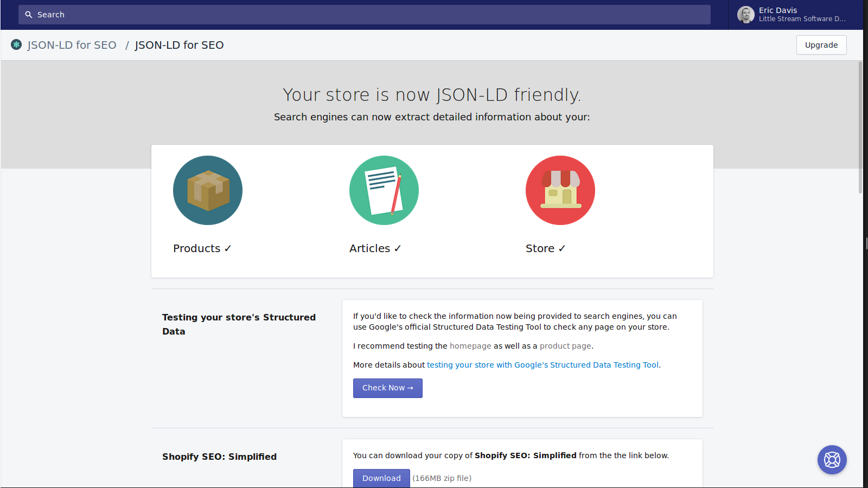Viewport: 868px width, 488px height.
Task: Click the 'Your store is now JSON-LD friendly' heading
Action: (x=432, y=95)
